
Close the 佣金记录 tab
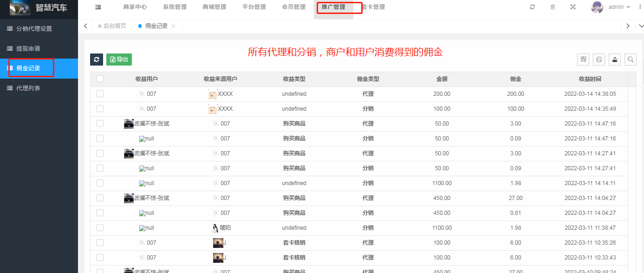click(x=173, y=27)
